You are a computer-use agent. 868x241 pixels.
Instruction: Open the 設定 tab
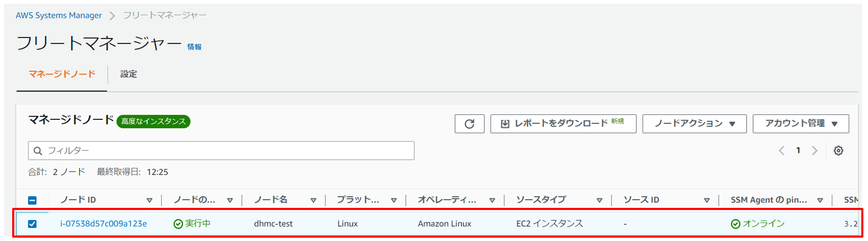(128, 74)
